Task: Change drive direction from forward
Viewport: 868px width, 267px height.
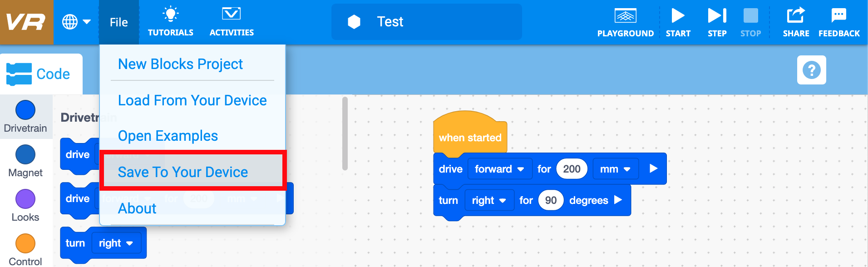Action: (499, 168)
